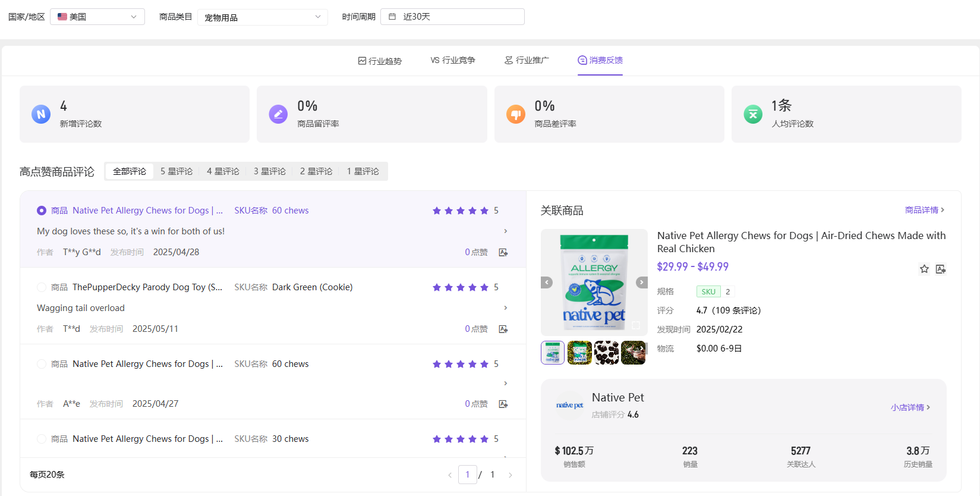The height and width of the screenshot is (496, 980).
Task: Show previous product image with left arrow
Action: 547,282
